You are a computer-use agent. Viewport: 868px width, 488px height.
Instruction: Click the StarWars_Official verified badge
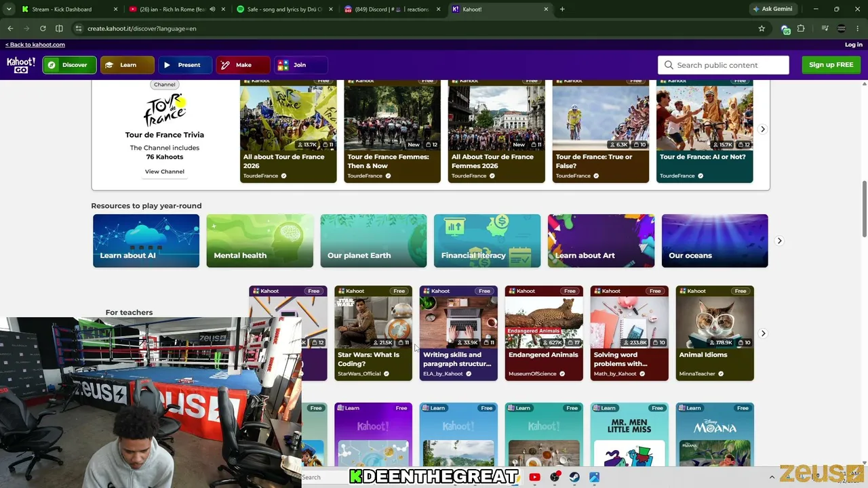click(x=387, y=374)
